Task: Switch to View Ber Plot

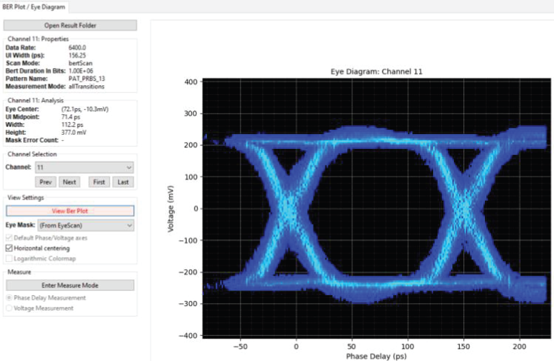Action: pyautogui.click(x=70, y=211)
